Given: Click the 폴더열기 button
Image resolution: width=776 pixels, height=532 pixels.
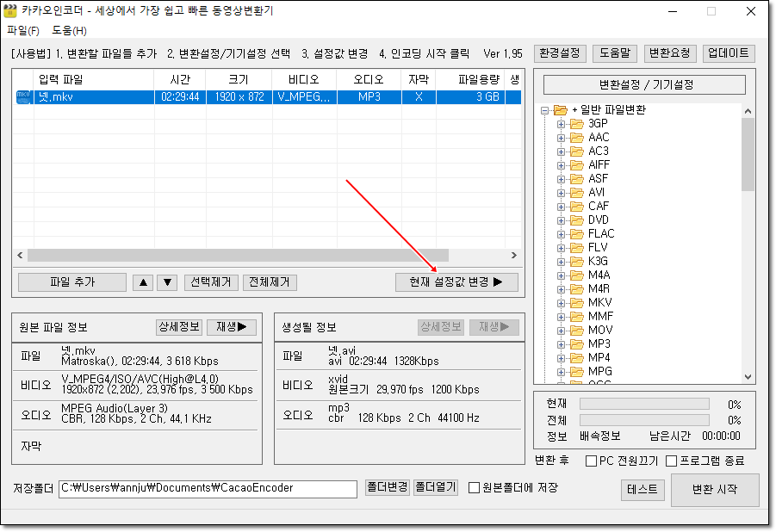Looking at the screenshot, I should point(436,487).
